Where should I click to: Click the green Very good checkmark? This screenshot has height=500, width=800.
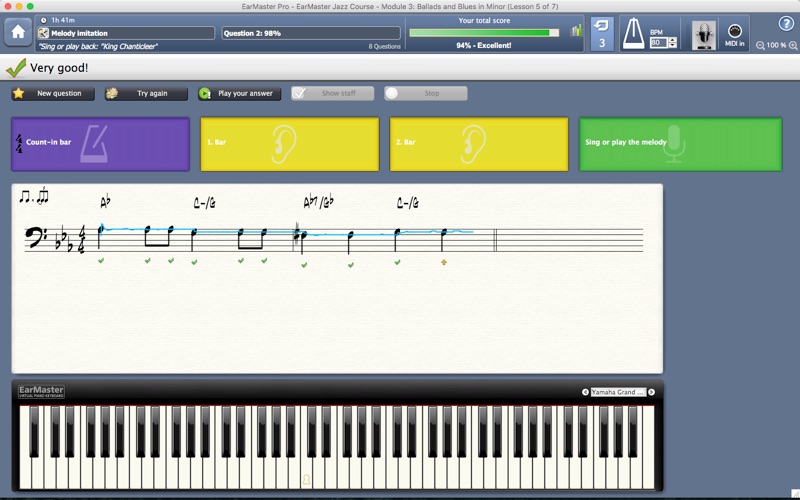click(x=16, y=67)
